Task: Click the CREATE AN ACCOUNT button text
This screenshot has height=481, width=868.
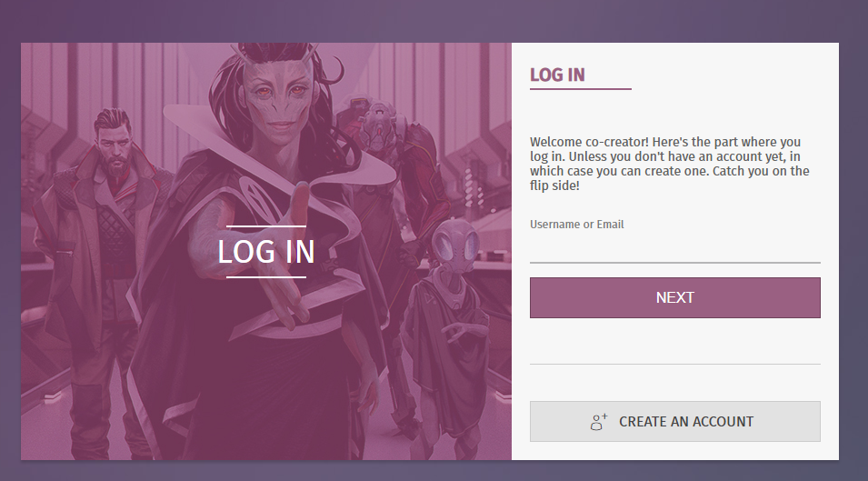Action: click(686, 422)
